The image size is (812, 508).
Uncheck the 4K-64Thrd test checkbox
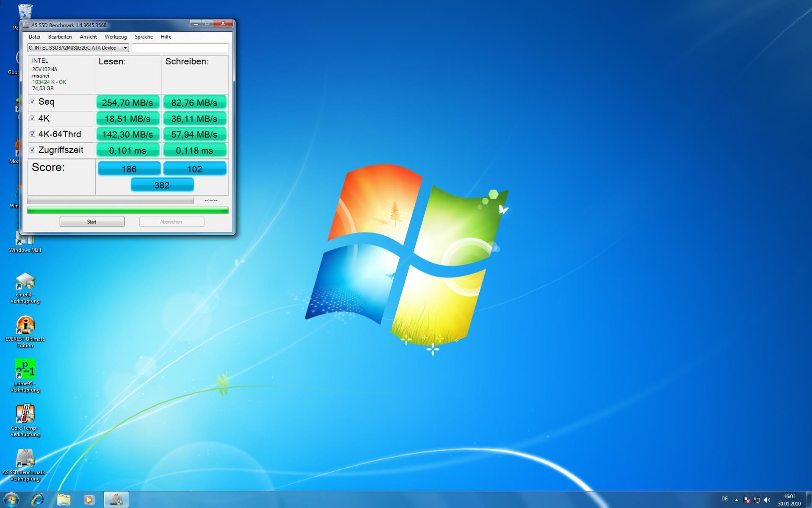click(x=32, y=134)
